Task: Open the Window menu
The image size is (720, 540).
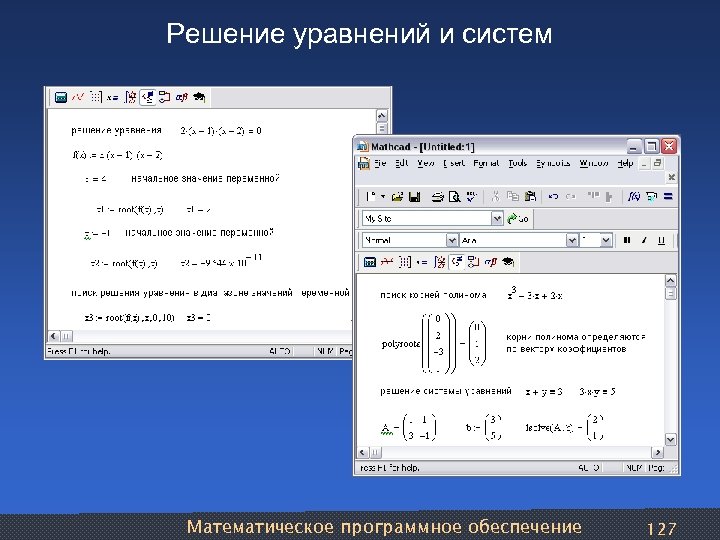Action: click(594, 163)
